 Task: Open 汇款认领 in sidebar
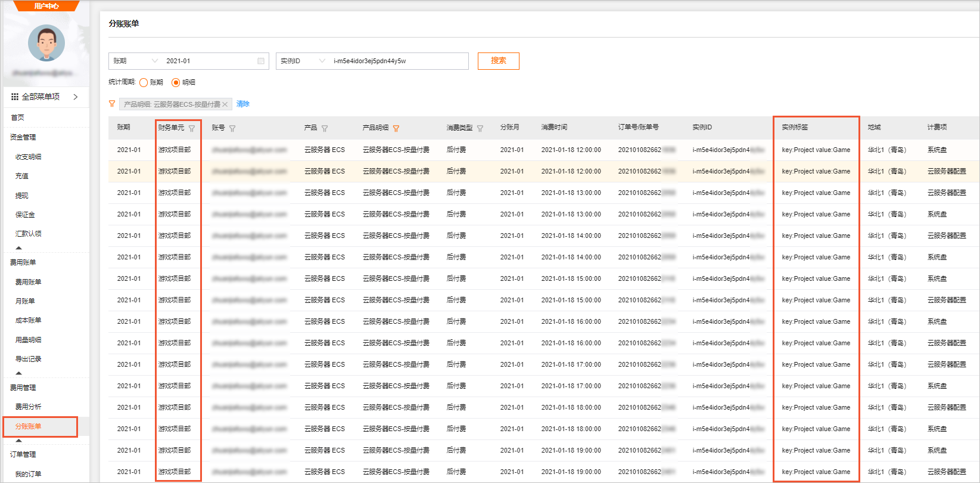(28, 234)
